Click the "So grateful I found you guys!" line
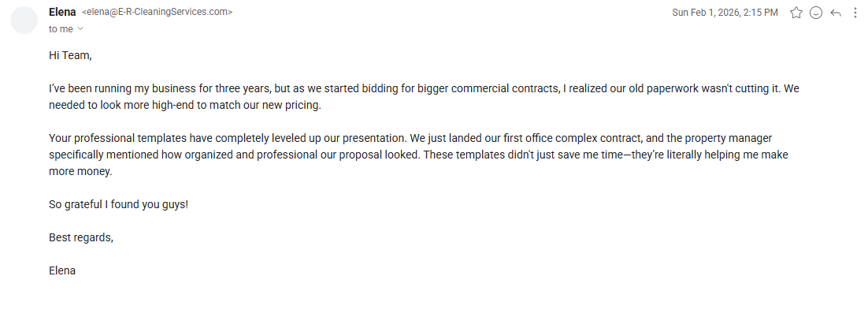This screenshot has height=317, width=868. 118,204
